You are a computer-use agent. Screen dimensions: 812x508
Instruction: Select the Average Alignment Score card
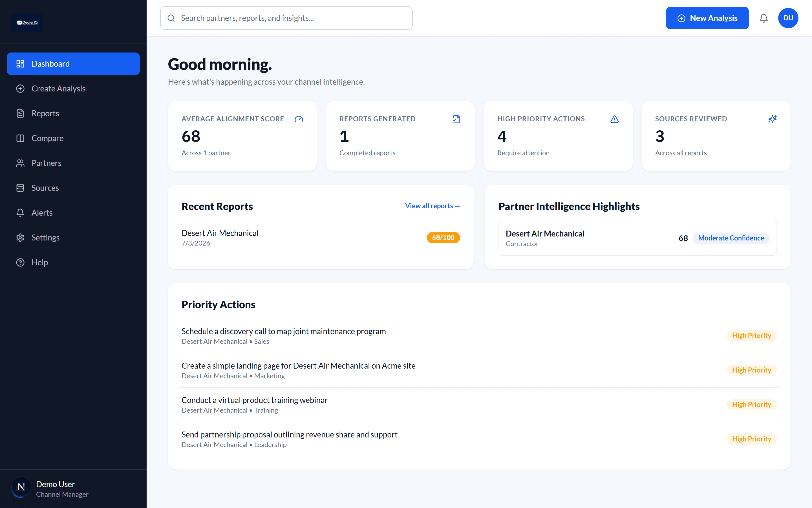coord(242,136)
